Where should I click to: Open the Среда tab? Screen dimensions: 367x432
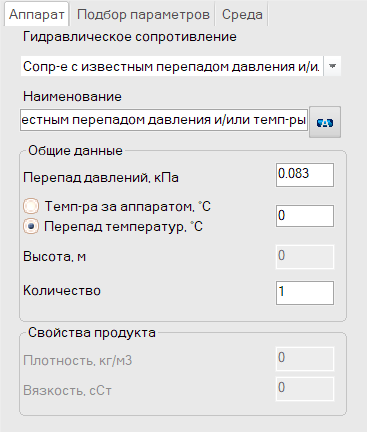pyautogui.click(x=242, y=15)
